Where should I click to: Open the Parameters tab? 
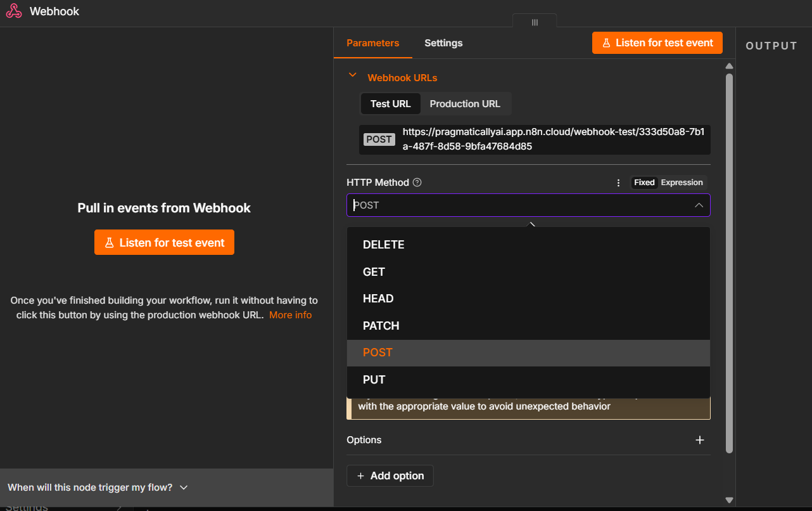[373, 43]
